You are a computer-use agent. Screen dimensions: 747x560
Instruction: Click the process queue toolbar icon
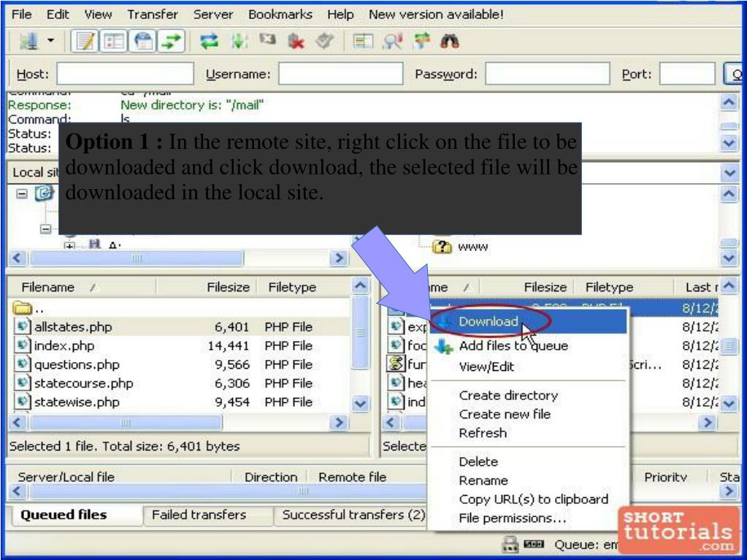(x=239, y=42)
